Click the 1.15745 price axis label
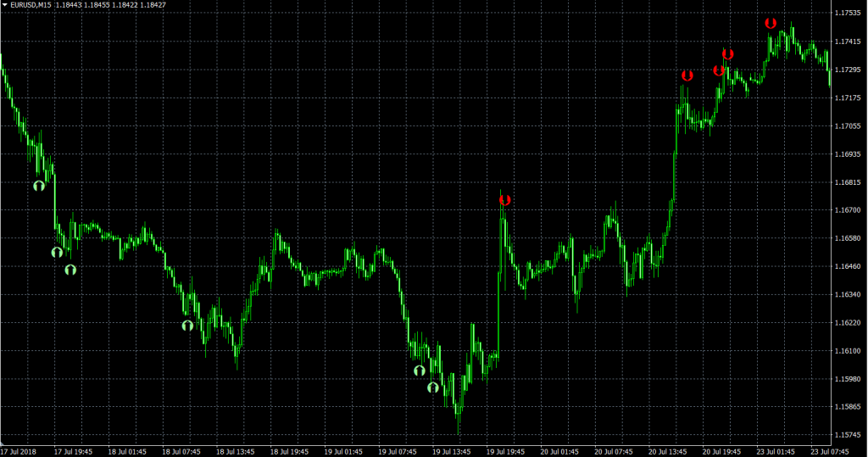 point(848,435)
